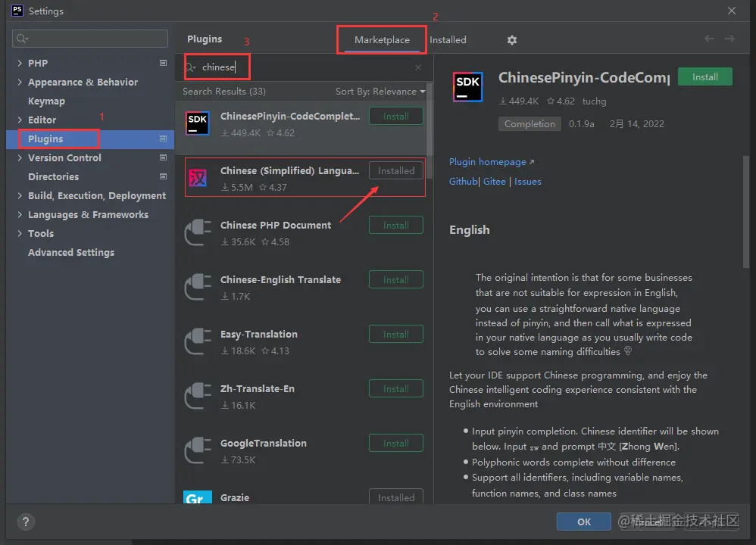
Task: Click the PHP project-level settings icon
Action: pos(163,63)
